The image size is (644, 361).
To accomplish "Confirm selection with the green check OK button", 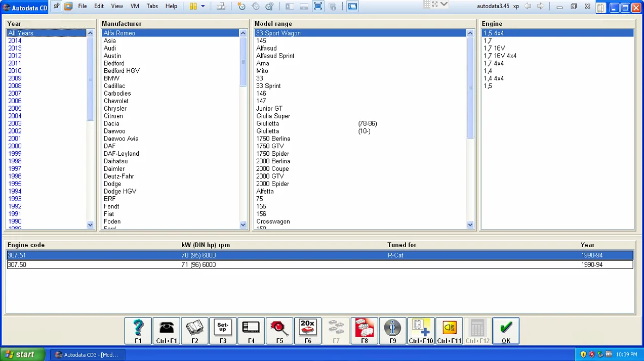I will click(x=506, y=331).
